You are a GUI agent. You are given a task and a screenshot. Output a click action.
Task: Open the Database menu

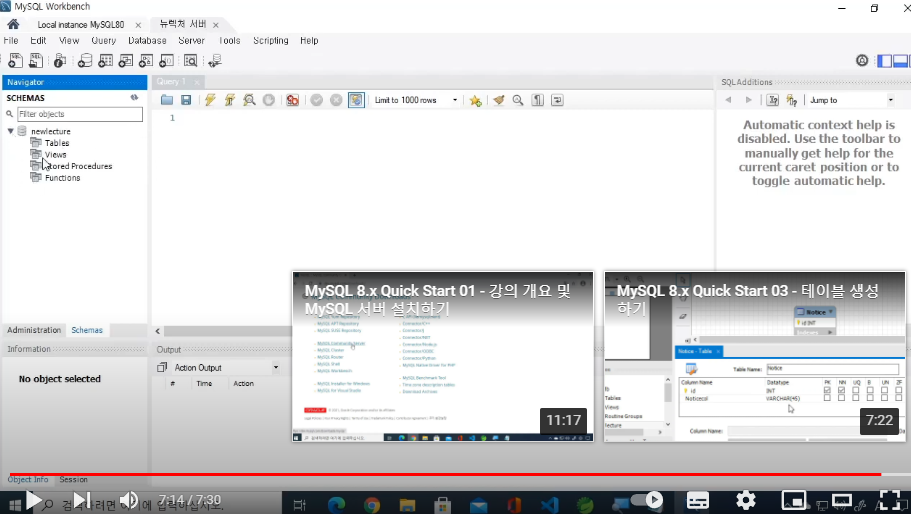(147, 41)
